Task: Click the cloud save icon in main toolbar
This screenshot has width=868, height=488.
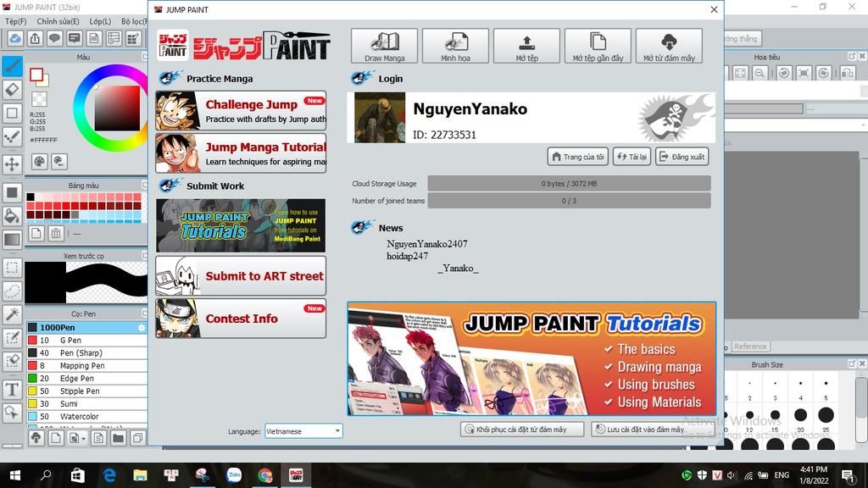Action: [x=15, y=38]
